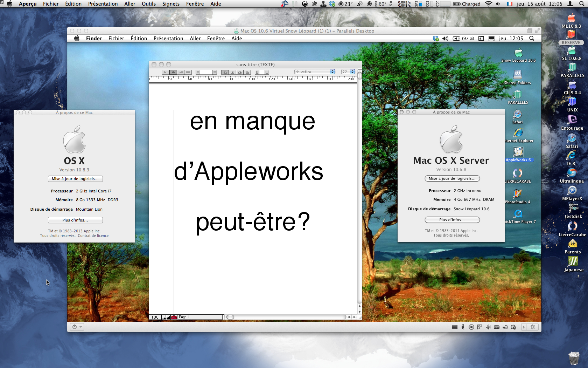Image resolution: width=588 pixels, height=368 pixels.
Task: Open the Trash on the host desktop
Action: pos(574,358)
